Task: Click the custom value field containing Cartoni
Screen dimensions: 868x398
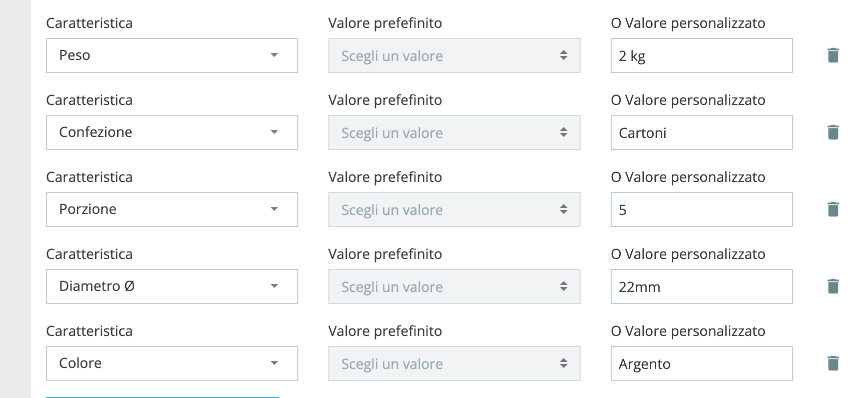Action: [x=701, y=132]
